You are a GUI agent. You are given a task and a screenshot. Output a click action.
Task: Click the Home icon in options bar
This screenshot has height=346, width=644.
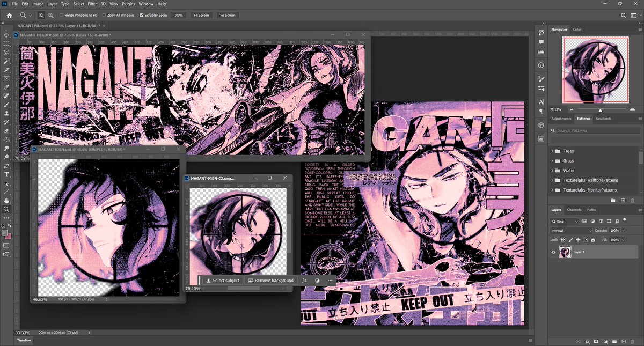tap(9, 16)
